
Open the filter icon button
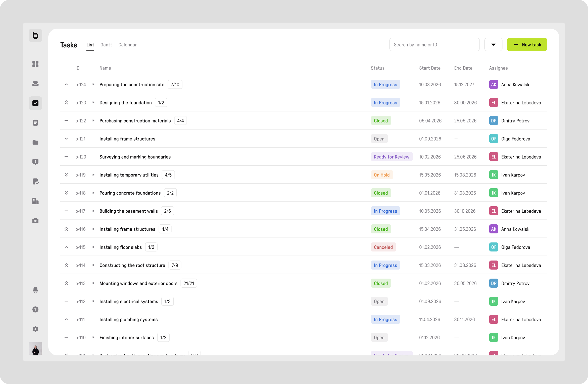coord(493,44)
